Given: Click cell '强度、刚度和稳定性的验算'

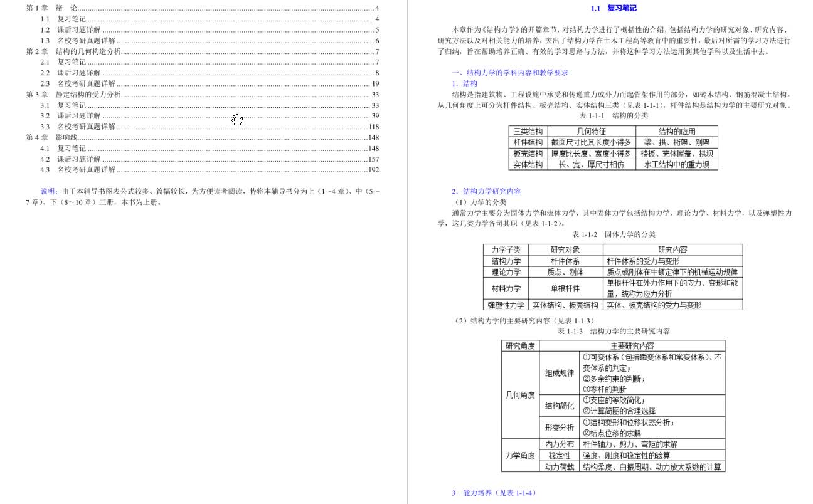Looking at the screenshot, I should coord(652,455).
